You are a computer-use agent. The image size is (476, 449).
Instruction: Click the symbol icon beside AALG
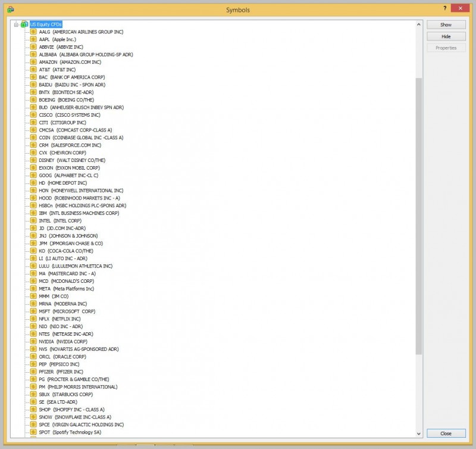pyautogui.click(x=33, y=32)
